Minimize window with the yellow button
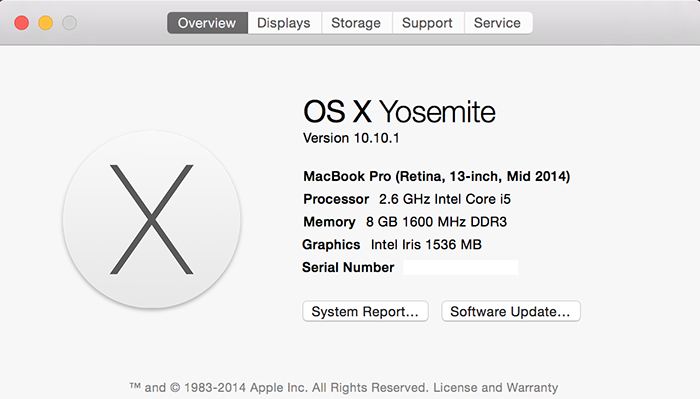 (46, 23)
